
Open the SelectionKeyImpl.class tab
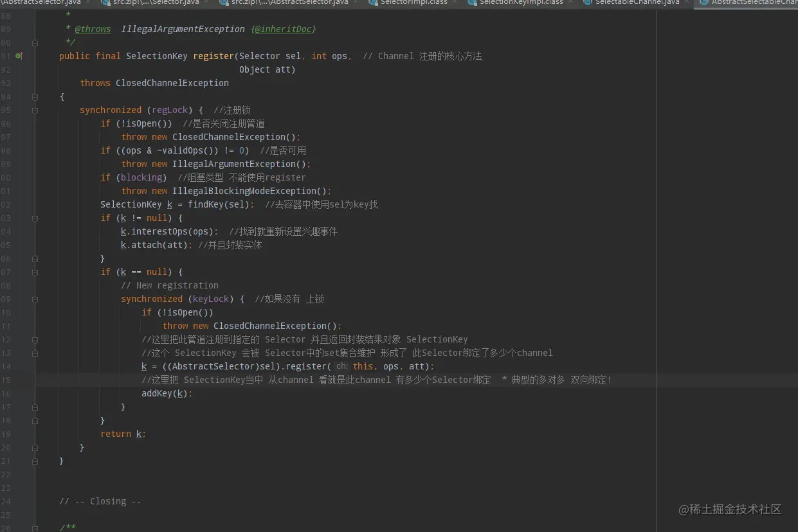coord(520,3)
